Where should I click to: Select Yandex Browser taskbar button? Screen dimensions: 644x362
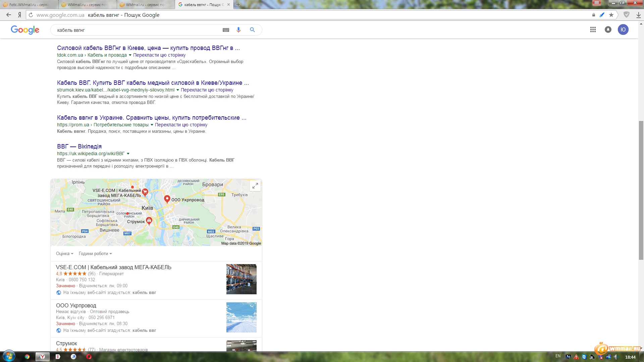click(x=43, y=357)
